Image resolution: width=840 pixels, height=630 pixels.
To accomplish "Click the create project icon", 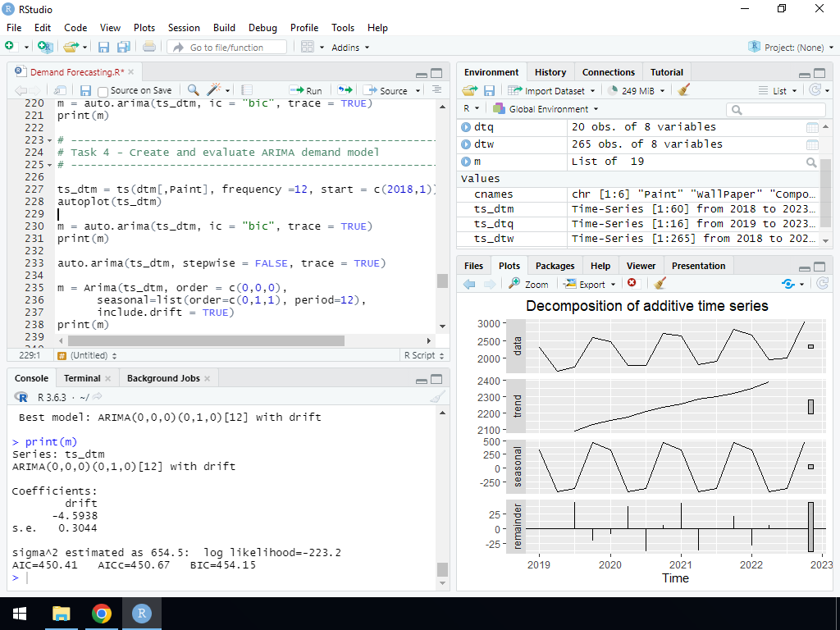I will [45, 48].
